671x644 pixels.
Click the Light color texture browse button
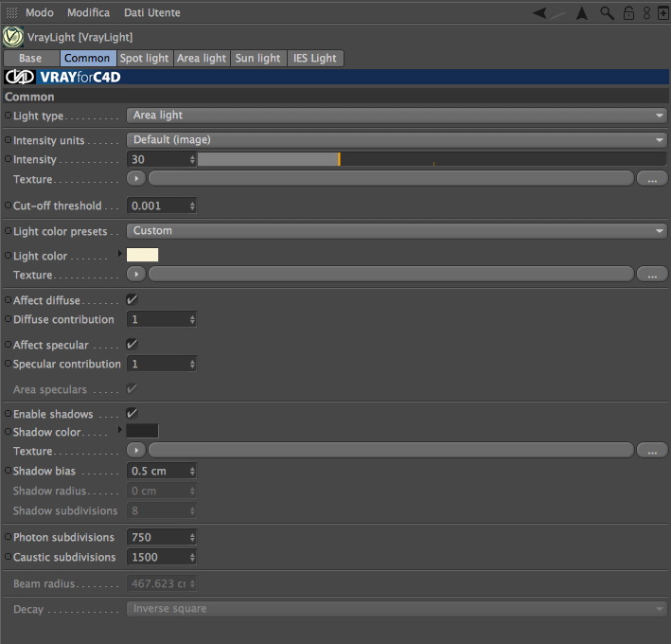652,274
